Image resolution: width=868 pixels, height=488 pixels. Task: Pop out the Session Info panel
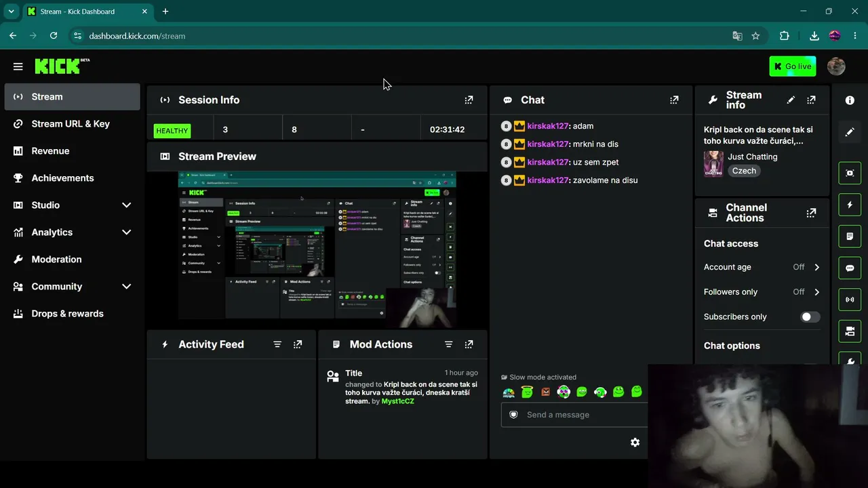469,100
